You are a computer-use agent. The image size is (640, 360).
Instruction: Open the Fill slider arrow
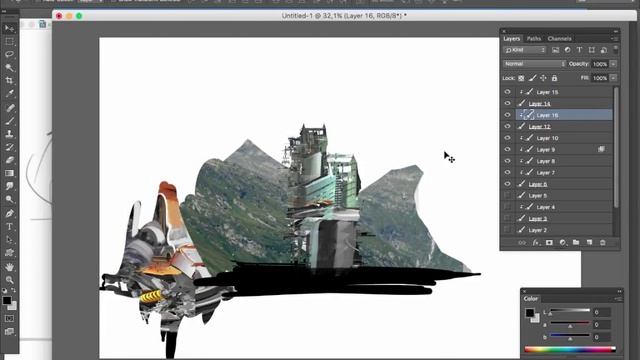(613, 78)
